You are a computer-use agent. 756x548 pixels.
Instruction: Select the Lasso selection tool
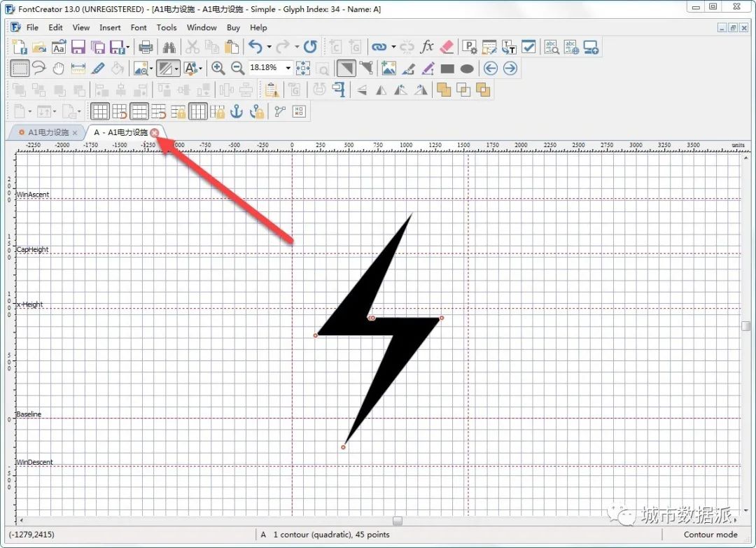point(39,69)
